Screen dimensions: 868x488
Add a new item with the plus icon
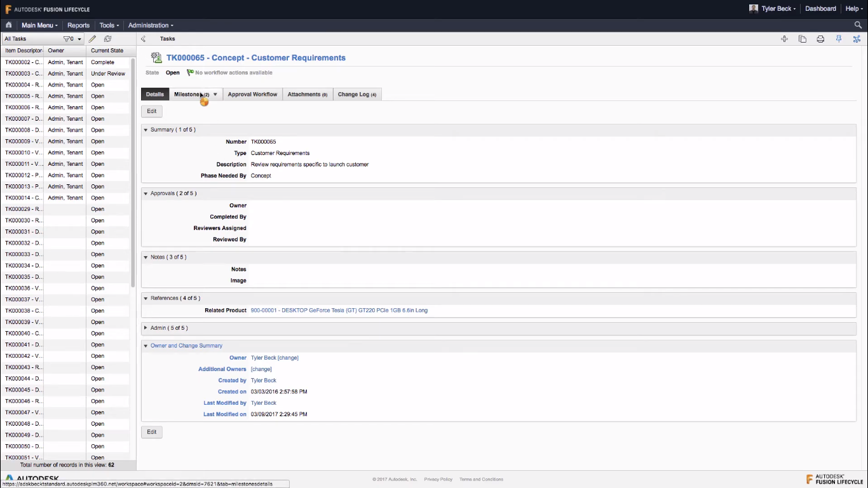pos(784,39)
